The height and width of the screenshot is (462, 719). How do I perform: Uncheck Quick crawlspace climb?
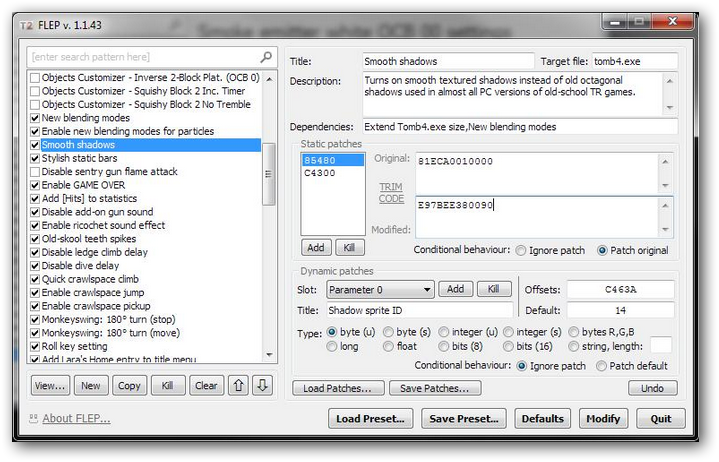point(35,280)
